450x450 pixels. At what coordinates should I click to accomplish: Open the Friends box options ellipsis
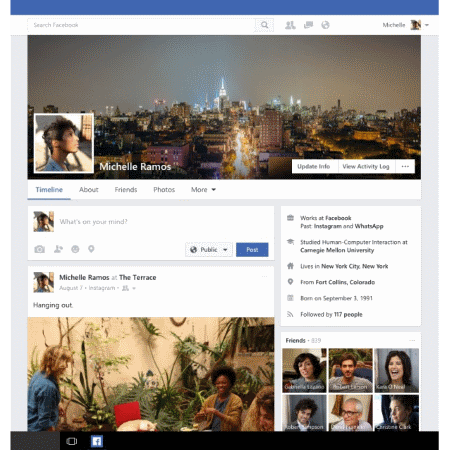pos(412,340)
